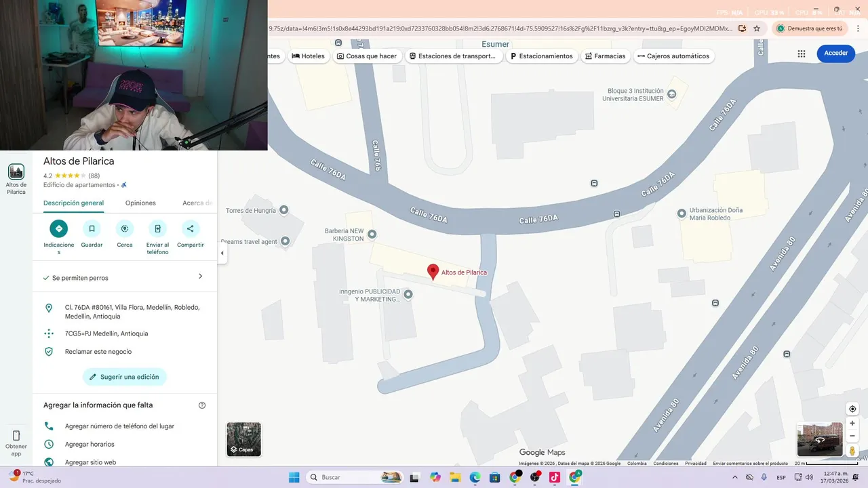Open Street View photo thumbnail

[x=820, y=439]
